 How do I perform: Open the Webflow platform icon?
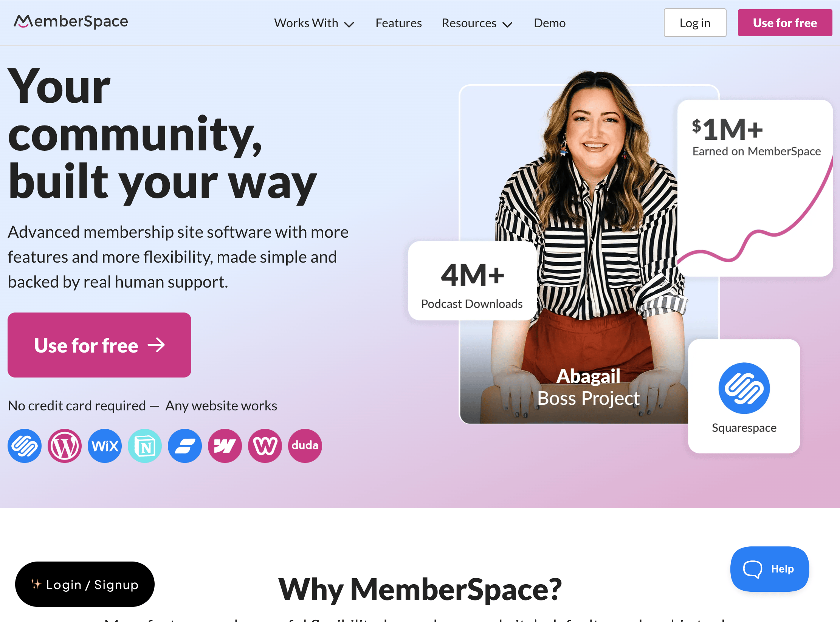[225, 446]
